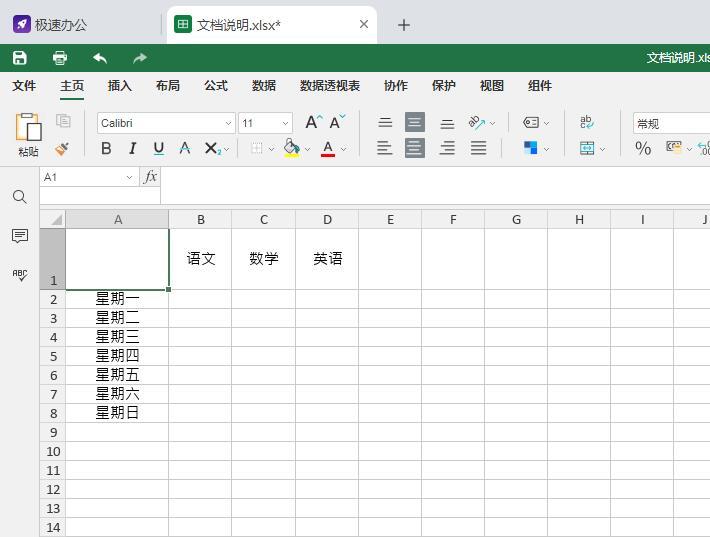Switch to the 公式 tab
This screenshot has width=710, height=537.
[x=216, y=86]
